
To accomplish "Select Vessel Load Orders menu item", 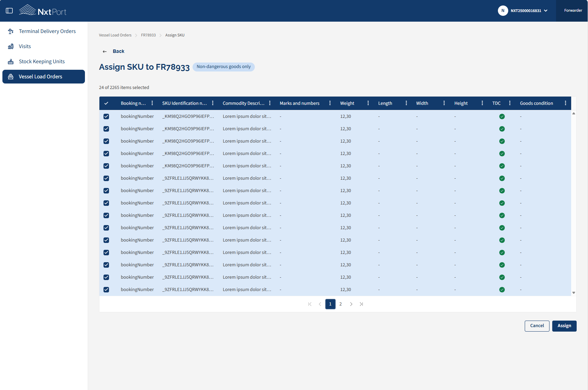I will [44, 77].
